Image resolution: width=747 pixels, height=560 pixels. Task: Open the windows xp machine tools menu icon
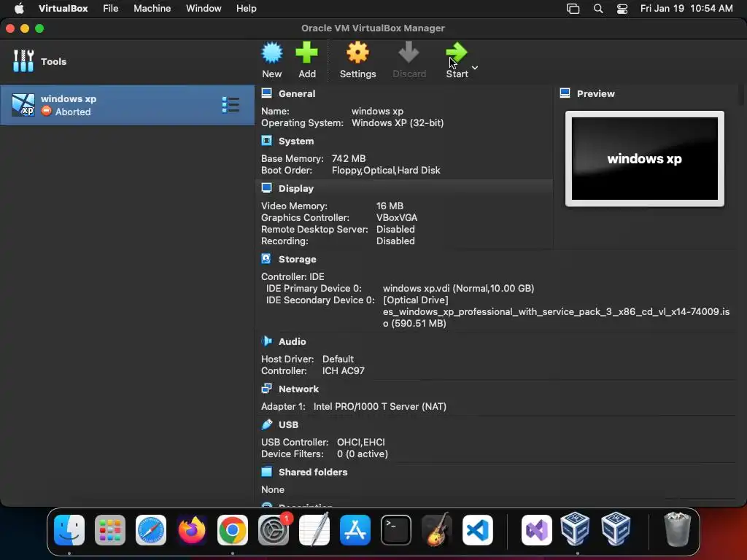(231, 105)
